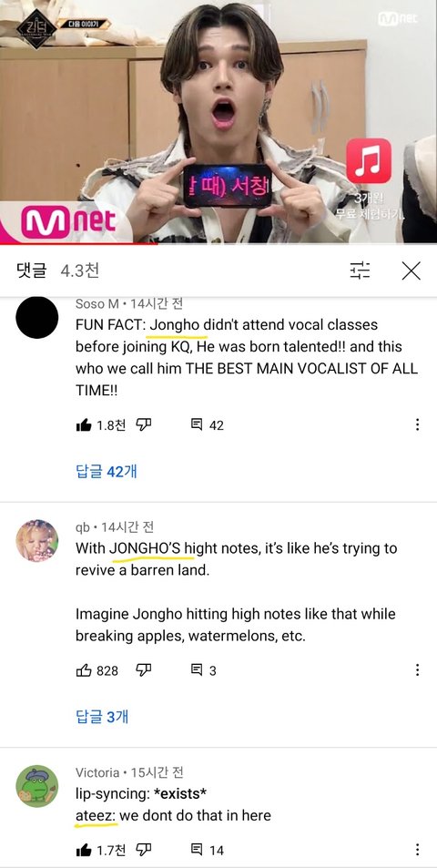Dislike Soso M's comment

[x=144, y=424]
